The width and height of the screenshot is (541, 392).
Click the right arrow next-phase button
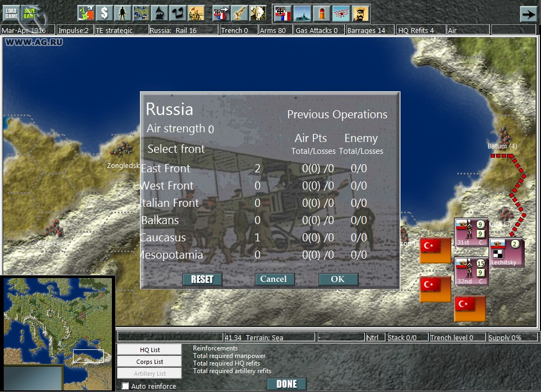click(528, 14)
